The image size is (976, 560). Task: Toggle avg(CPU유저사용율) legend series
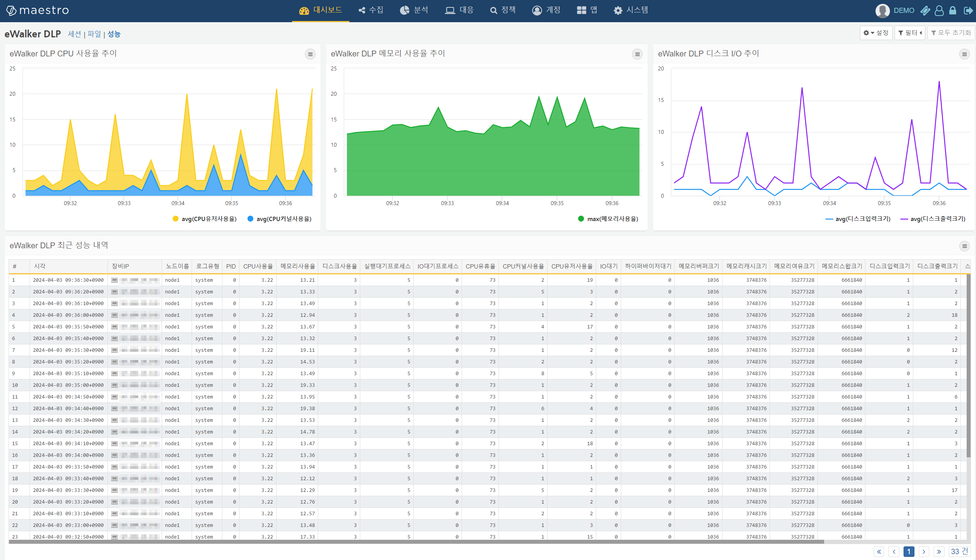tap(204, 219)
